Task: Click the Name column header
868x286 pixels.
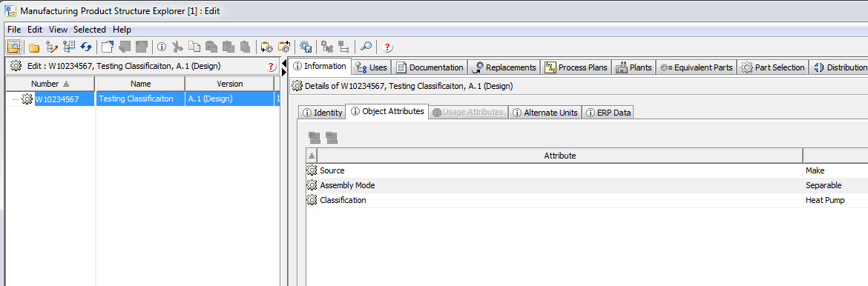Action: [140, 84]
